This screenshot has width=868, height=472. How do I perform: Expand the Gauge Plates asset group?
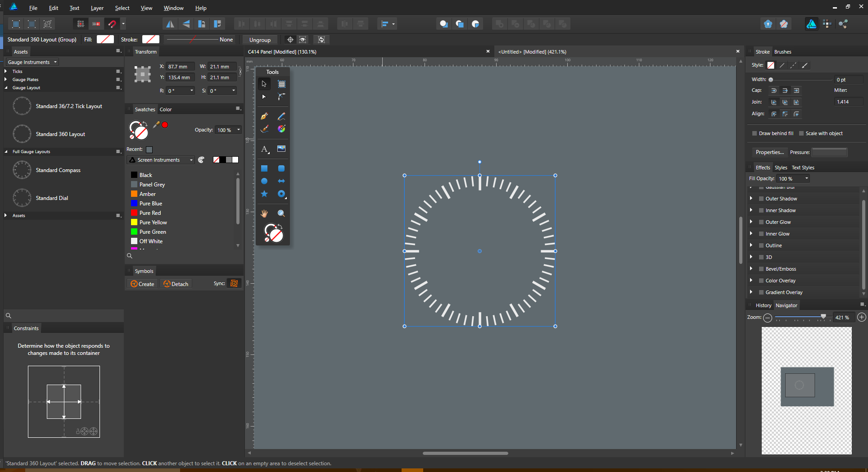click(6, 79)
